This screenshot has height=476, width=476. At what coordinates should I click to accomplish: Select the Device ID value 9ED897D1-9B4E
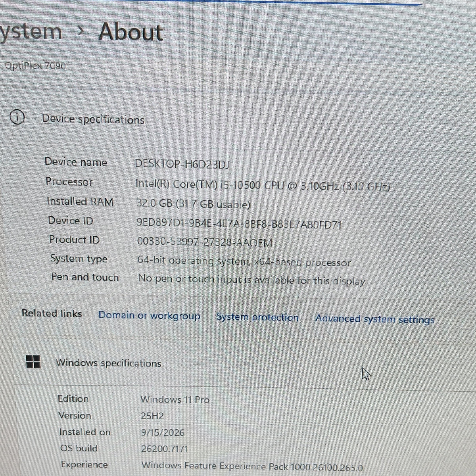pyautogui.click(x=239, y=224)
